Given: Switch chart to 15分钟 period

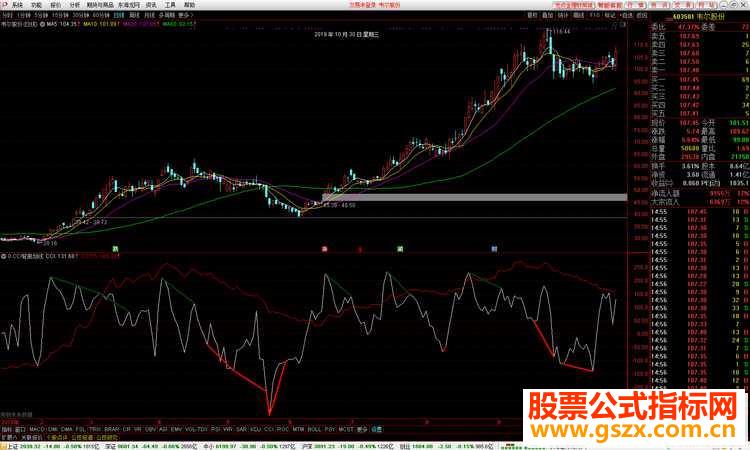Looking at the screenshot, I should tap(60, 15).
